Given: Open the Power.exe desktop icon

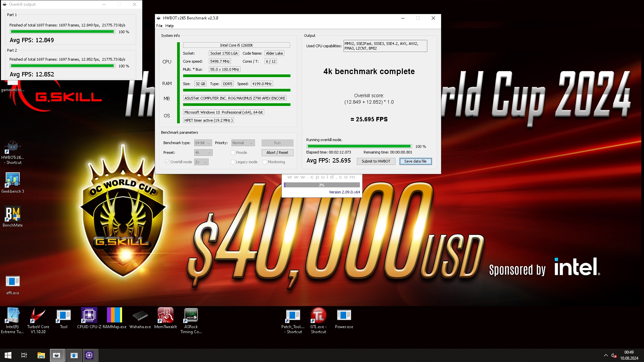Looking at the screenshot, I should click(x=344, y=319).
